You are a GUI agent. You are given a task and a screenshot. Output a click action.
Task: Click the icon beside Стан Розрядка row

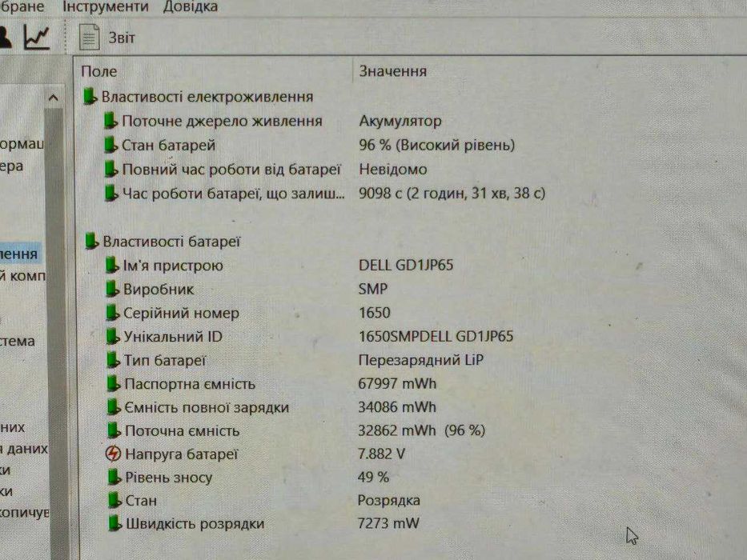114,501
